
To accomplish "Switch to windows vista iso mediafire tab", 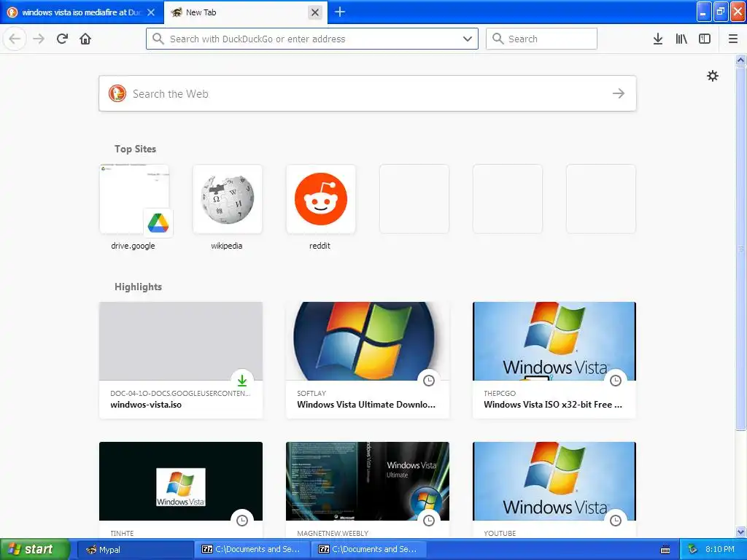I will click(81, 12).
